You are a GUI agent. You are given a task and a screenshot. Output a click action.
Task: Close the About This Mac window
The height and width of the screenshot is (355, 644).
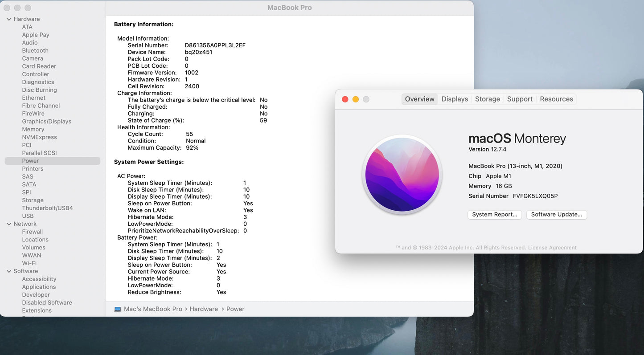[x=345, y=99]
